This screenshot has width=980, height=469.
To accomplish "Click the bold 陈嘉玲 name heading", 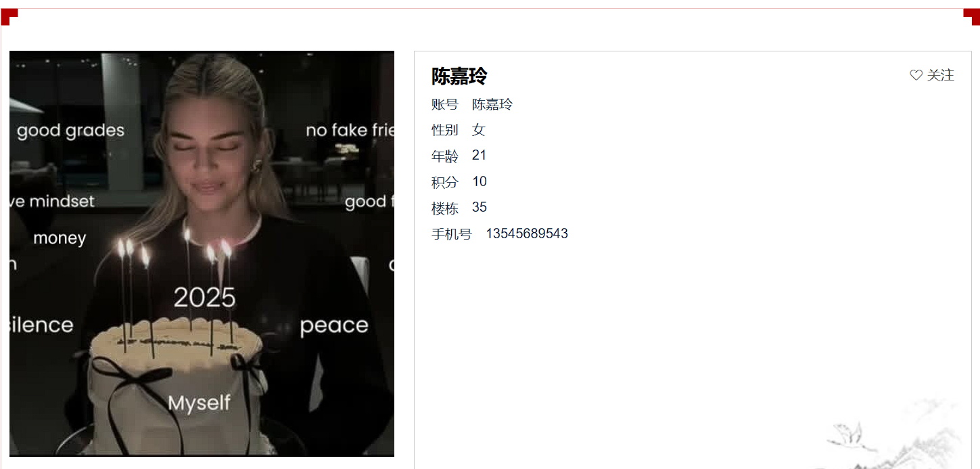I will coord(459,76).
